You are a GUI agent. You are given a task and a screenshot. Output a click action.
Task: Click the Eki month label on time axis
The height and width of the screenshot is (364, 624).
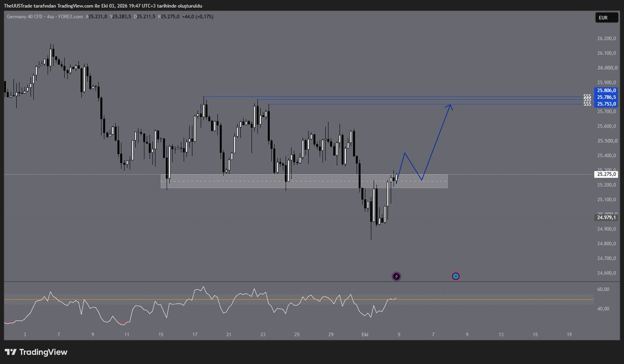pos(364,335)
